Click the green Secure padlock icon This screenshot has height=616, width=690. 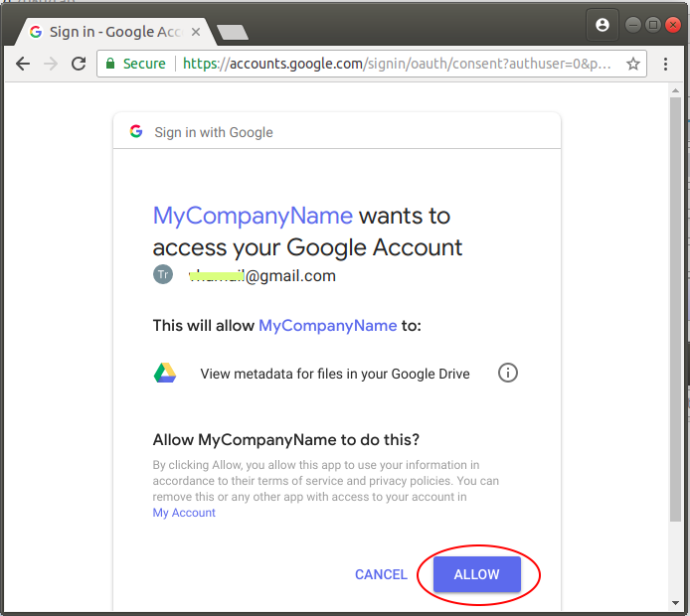tap(110, 64)
